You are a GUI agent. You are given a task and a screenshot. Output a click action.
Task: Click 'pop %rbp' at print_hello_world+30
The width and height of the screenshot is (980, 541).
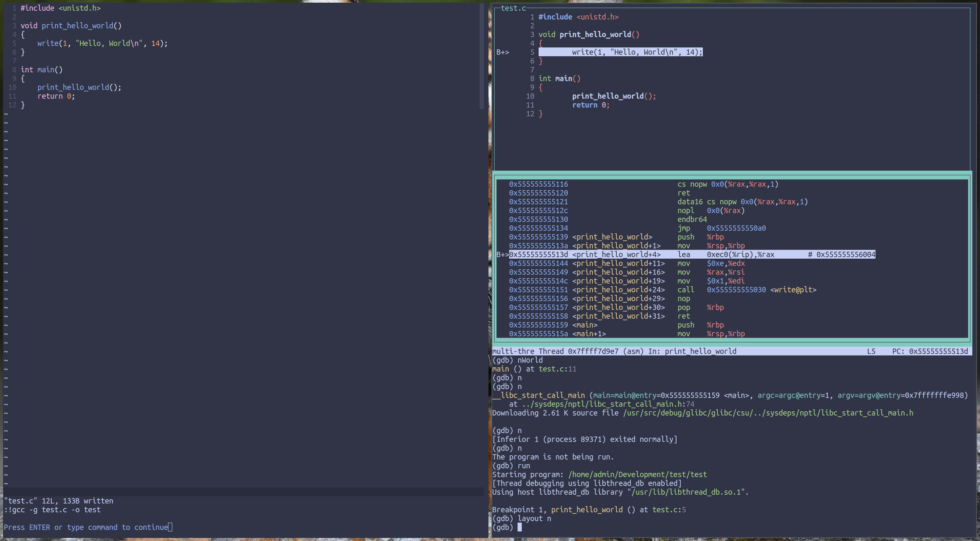(x=701, y=307)
